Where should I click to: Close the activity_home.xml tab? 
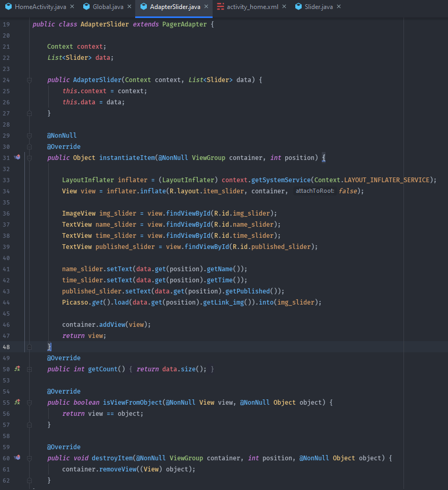click(284, 6)
